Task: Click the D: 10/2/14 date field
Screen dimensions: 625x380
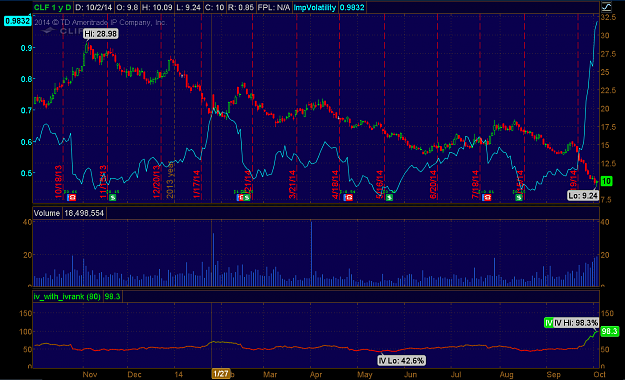Action: (94, 7)
